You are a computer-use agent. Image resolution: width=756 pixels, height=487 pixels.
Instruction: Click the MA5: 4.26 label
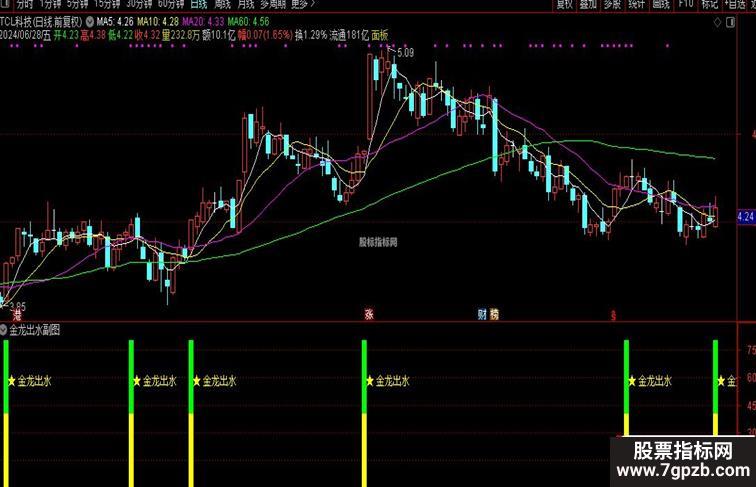(x=115, y=22)
